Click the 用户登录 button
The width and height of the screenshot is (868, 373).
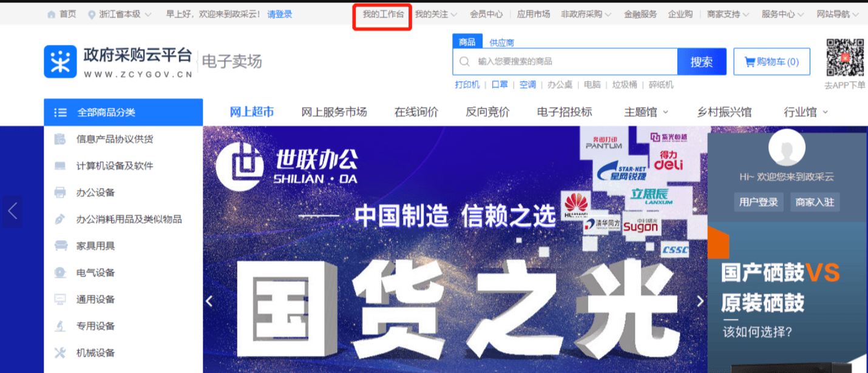[x=759, y=202]
